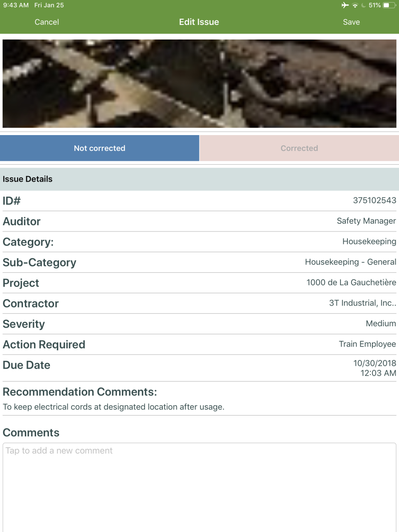
Task: Save the edited issue
Action: click(x=351, y=22)
